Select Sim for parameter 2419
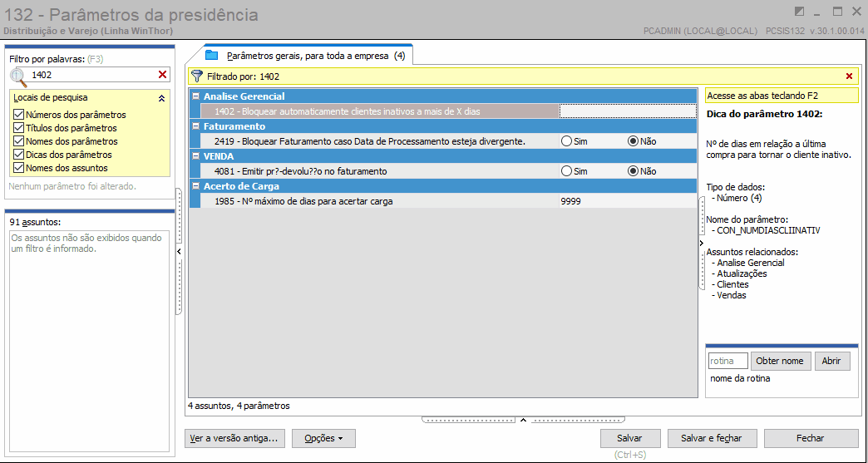Screen dimensions: 868x463 click(x=566, y=141)
